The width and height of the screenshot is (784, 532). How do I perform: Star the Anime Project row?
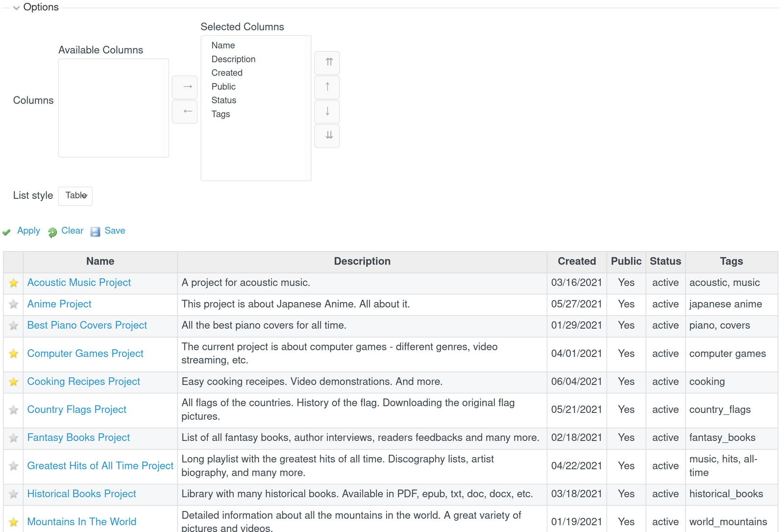[13, 304]
